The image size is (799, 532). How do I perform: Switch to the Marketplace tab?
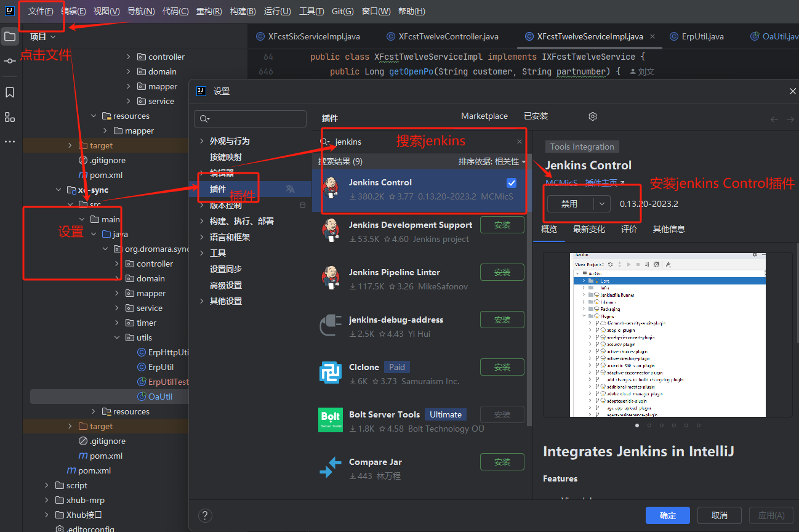coord(484,116)
